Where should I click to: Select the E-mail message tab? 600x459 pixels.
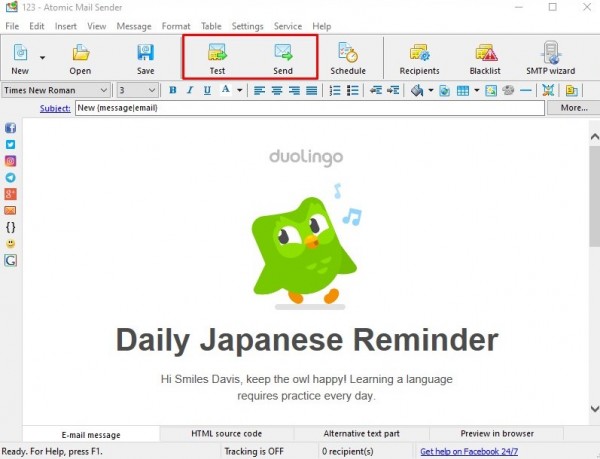91,435
